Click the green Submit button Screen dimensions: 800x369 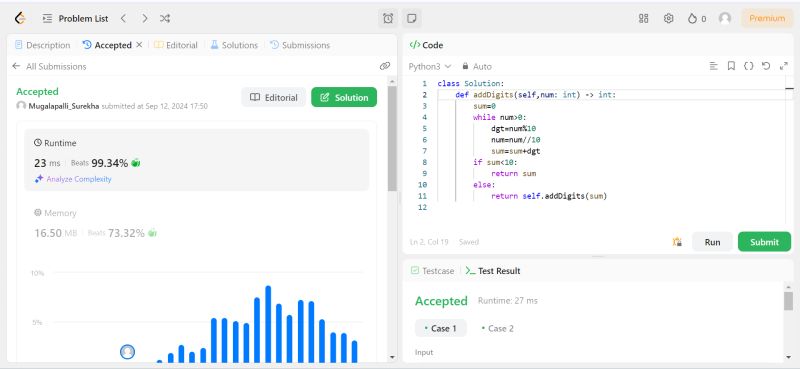click(x=764, y=242)
